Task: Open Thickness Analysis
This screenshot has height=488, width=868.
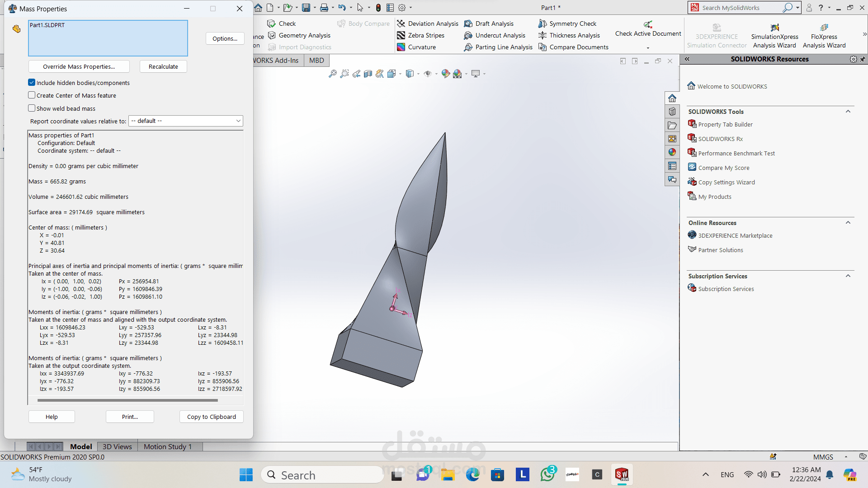Action: pyautogui.click(x=569, y=35)
